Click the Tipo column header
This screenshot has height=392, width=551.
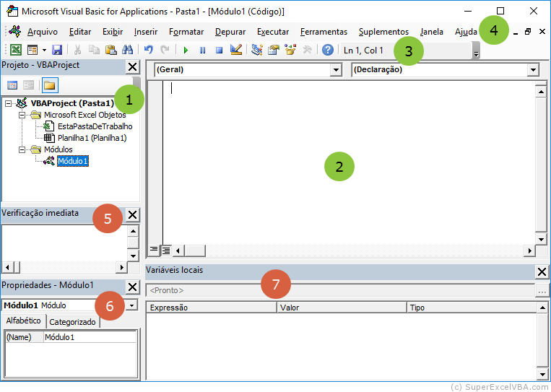point(472,308)
